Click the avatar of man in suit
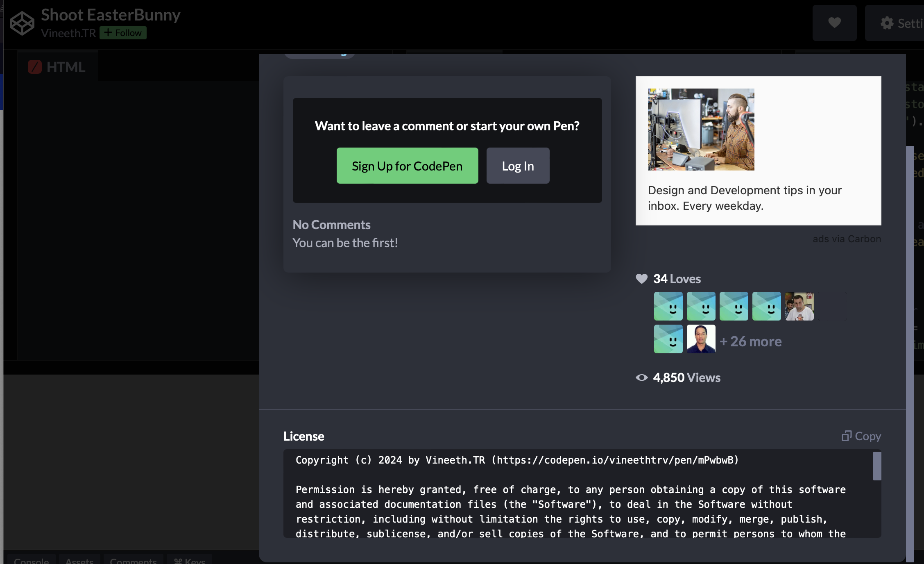 [x=701, y=339]
